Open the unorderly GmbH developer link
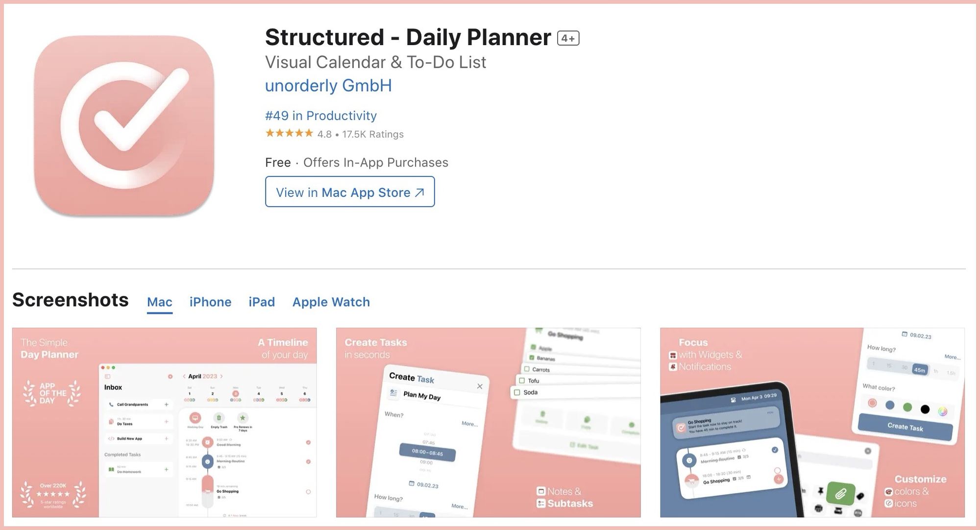Viewport: 980px width, 530px height. point(328,85)
